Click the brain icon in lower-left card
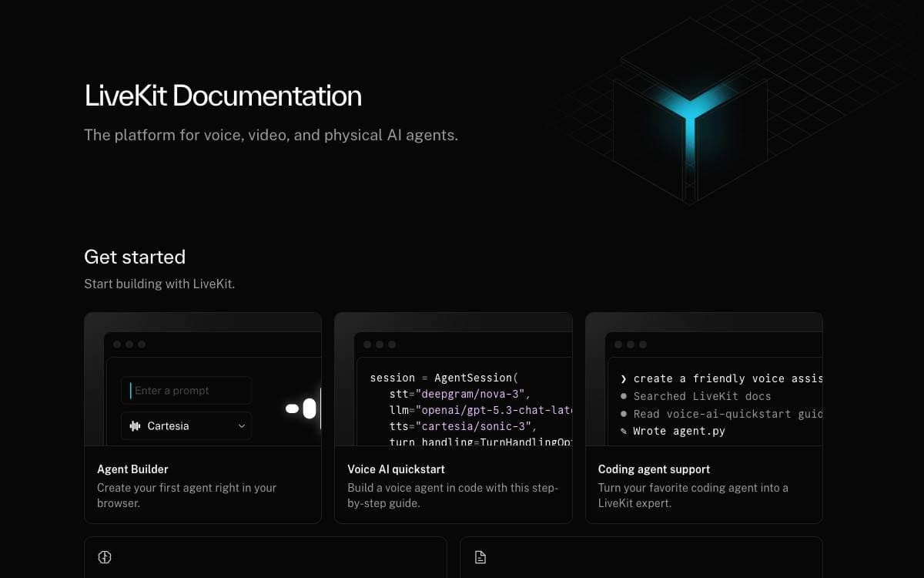Image resolution: width=924 pixels, height=578 pixels. tap(105, 557)
